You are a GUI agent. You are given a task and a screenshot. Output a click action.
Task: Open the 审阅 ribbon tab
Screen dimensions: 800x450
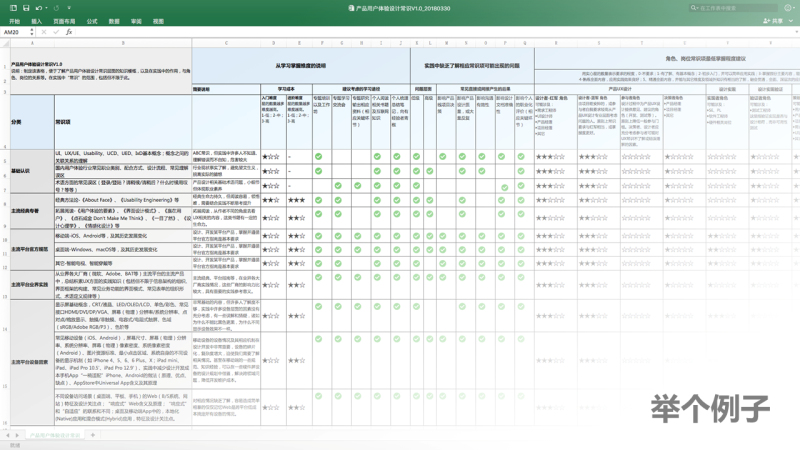[136, 21]
